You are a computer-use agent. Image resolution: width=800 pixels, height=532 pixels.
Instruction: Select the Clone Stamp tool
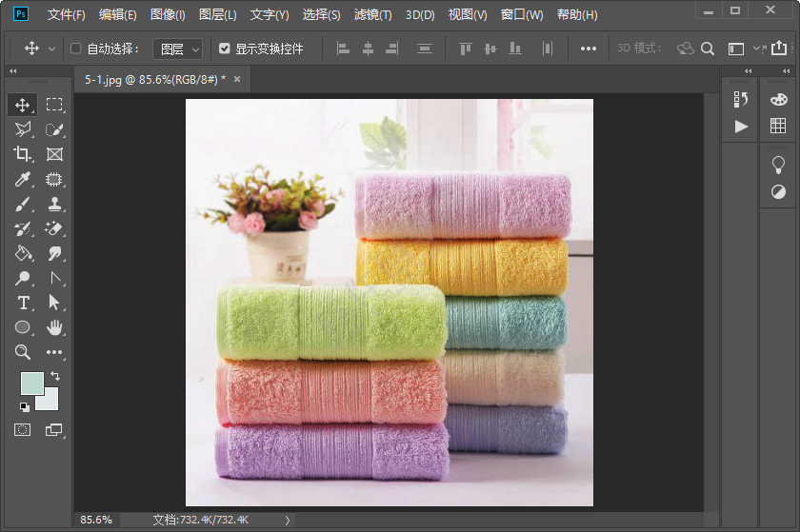(x=54, y=204)
